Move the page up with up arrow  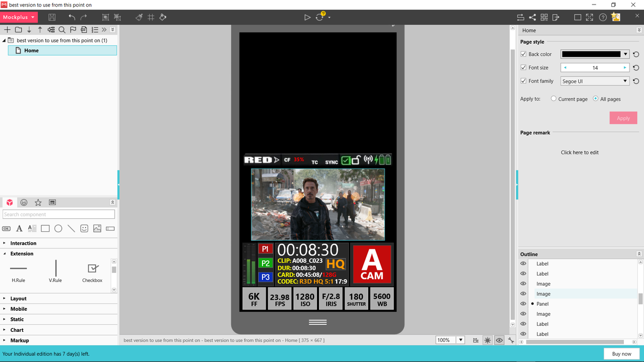point(40,30)
